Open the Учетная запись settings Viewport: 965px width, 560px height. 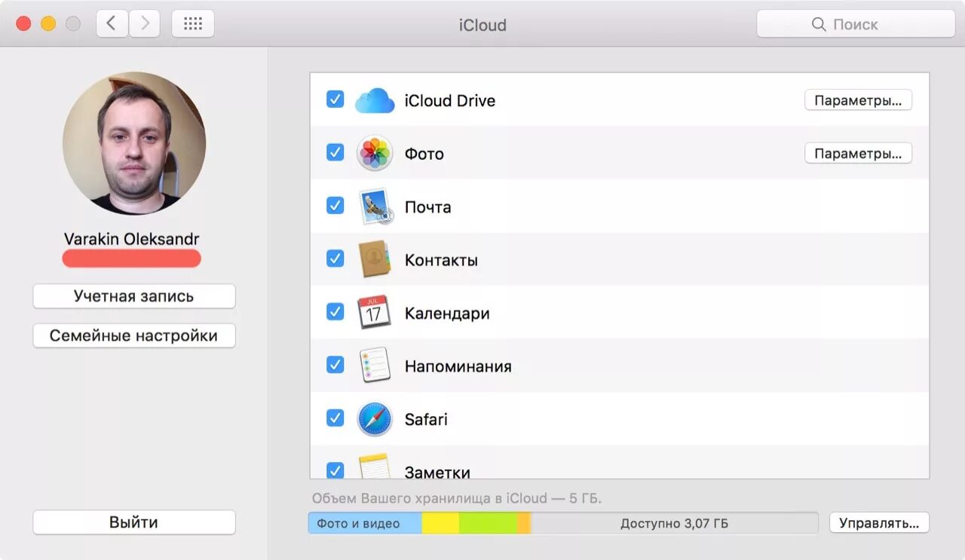click(134, 296)
